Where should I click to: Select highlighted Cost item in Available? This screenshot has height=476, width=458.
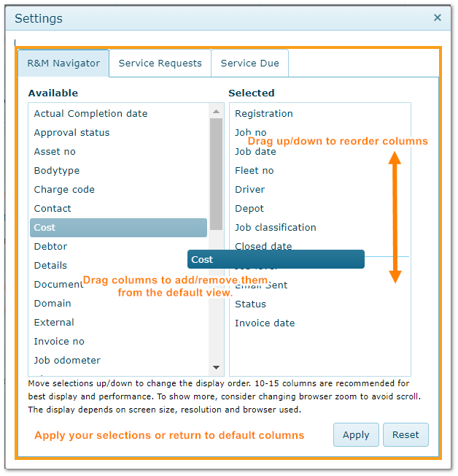(x=118, y=228)
